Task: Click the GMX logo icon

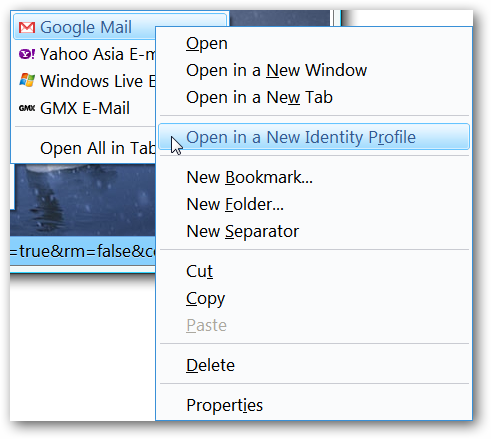Action: point(27,108)
